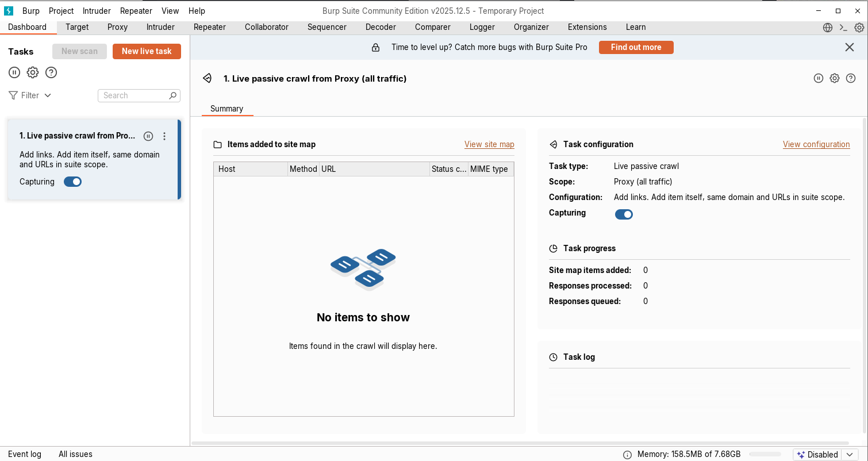Click New live task button

pyautogui.click(x=147, y=51)
